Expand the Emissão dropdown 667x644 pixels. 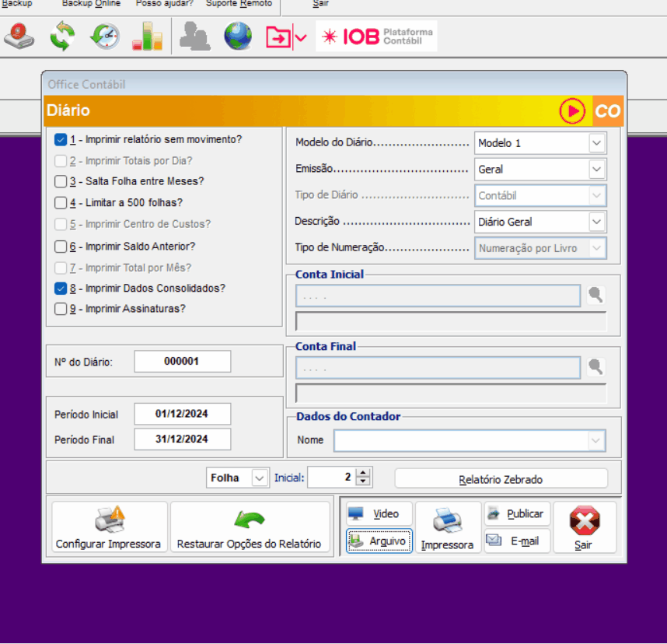595,169
